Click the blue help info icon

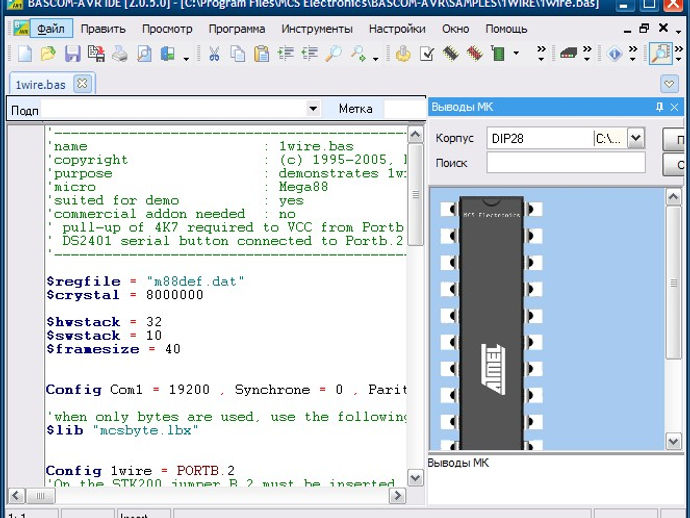pyautogui.click(x=615, y=54)
